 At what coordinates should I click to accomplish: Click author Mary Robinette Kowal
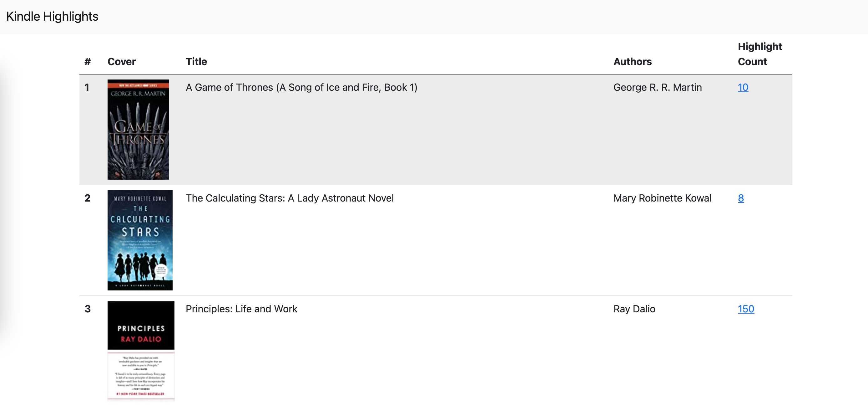click(x=663, y=198)
